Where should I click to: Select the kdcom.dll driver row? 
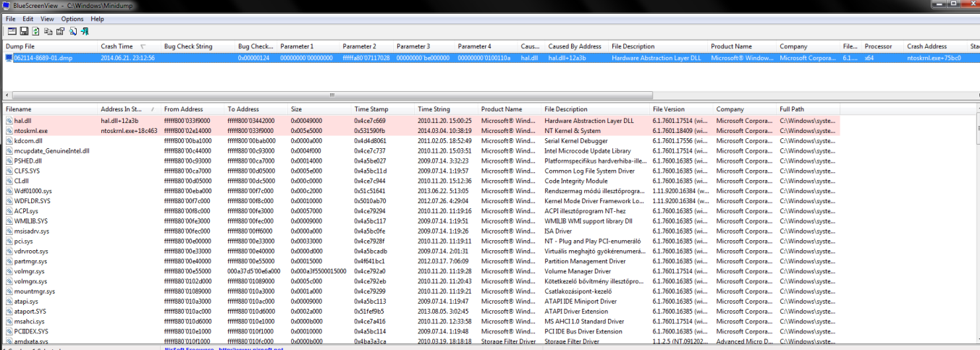[421, 141]
